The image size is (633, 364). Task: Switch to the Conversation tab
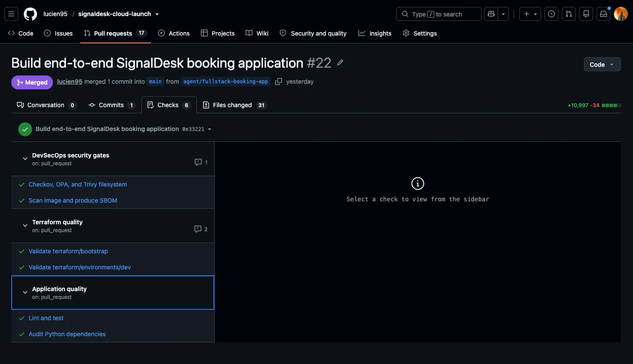coord(46,105)
